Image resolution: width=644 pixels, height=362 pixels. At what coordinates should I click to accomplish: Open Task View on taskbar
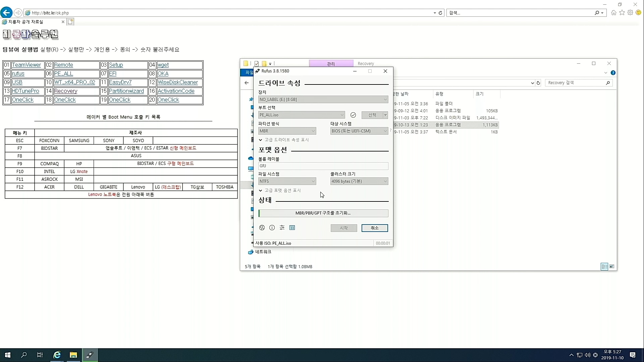40,355
